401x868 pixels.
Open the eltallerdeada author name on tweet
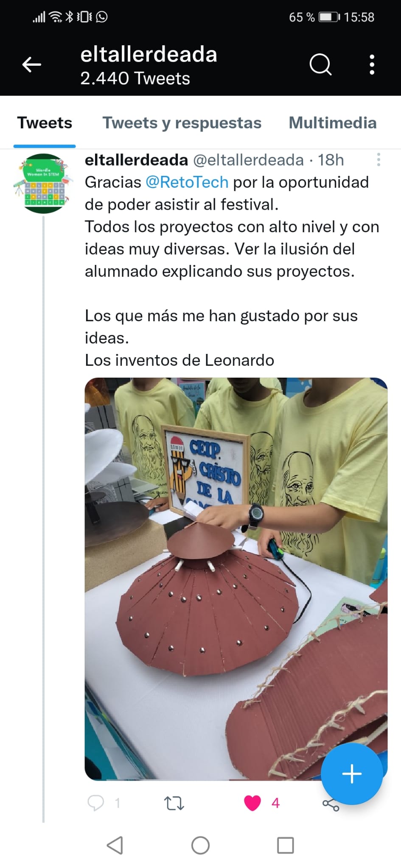(x=136, y=160)
